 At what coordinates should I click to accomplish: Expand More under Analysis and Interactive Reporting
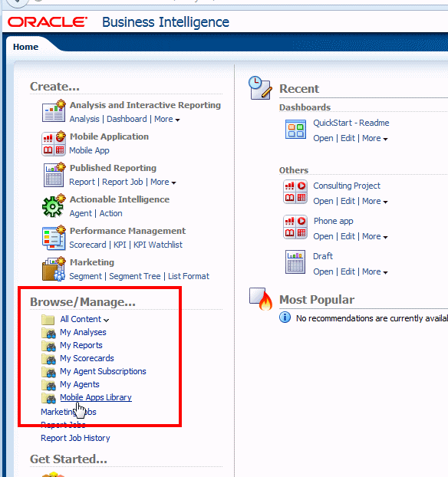166,119
